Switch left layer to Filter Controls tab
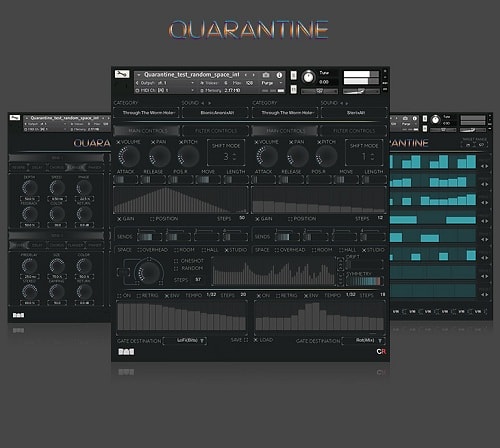Image resolution: width=500 pixels, height=448 pixels. (216, 131)
